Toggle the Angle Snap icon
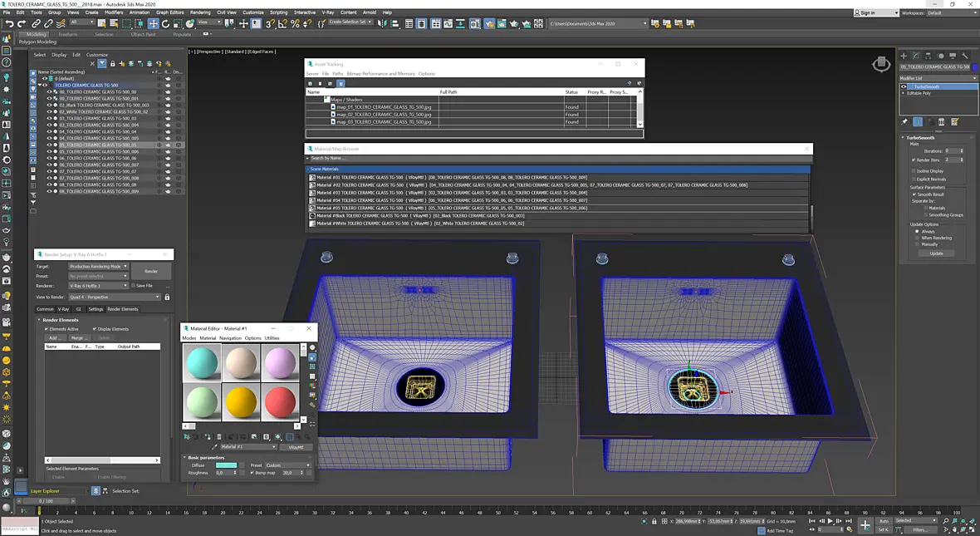Viewport: 980px width, 536px height. [282, 24]
